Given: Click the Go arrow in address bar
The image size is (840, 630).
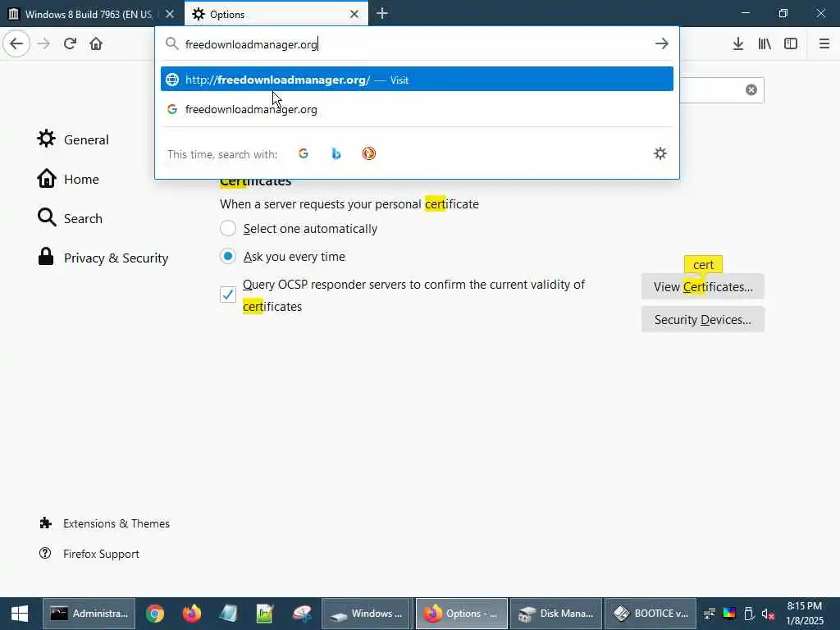Looking at the screenshot, I should [662, 43].
